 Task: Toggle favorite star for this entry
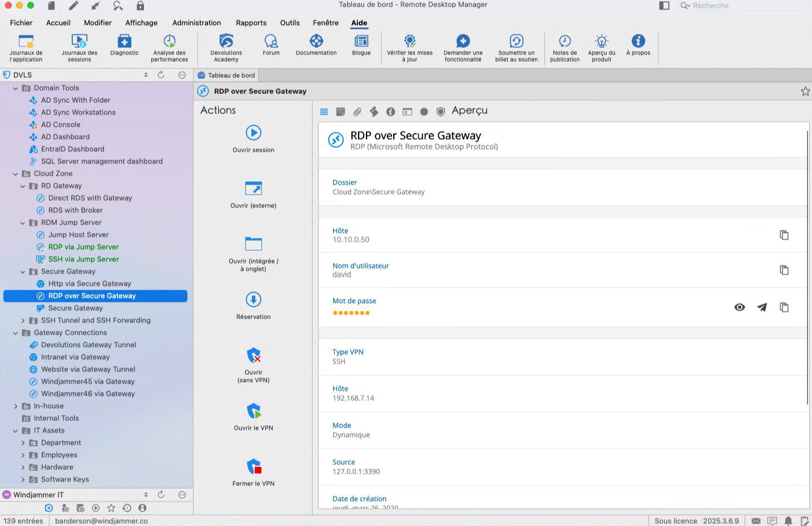point(805,91)
